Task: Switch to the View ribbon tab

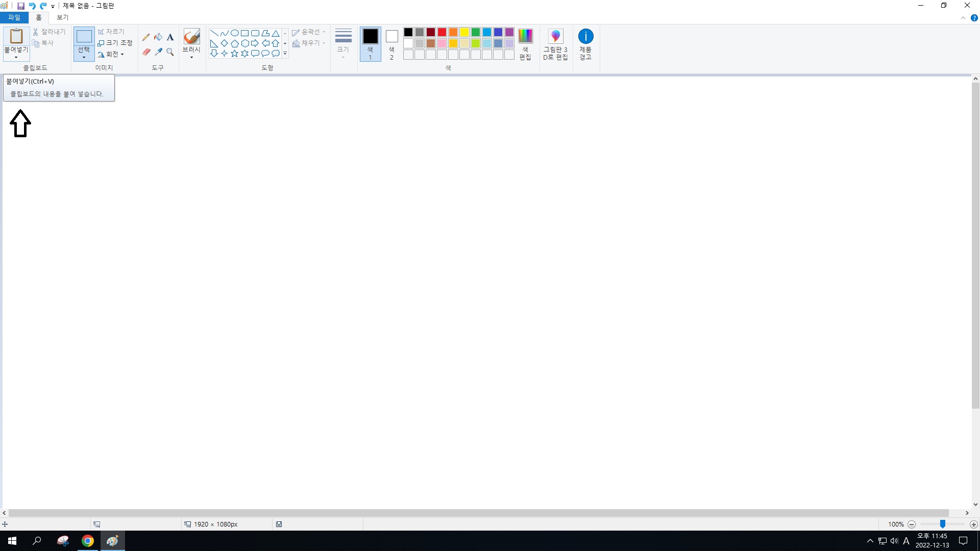Action: [x=62, y=17]
